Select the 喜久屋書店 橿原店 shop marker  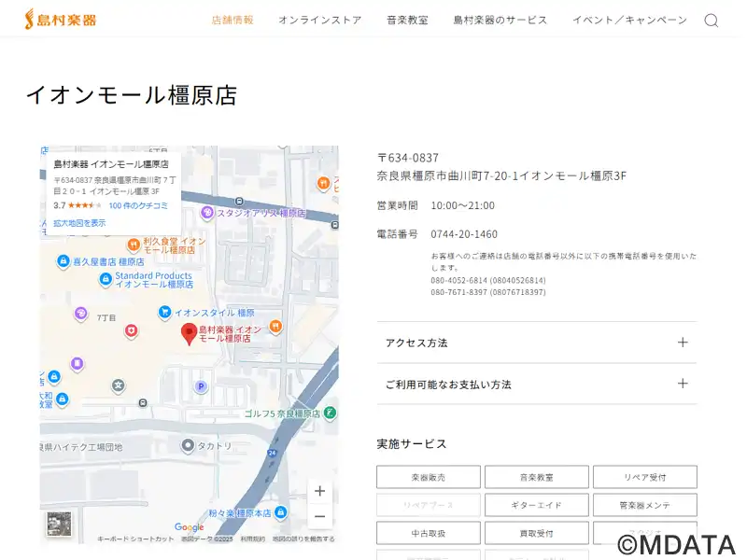pos(63,261)
